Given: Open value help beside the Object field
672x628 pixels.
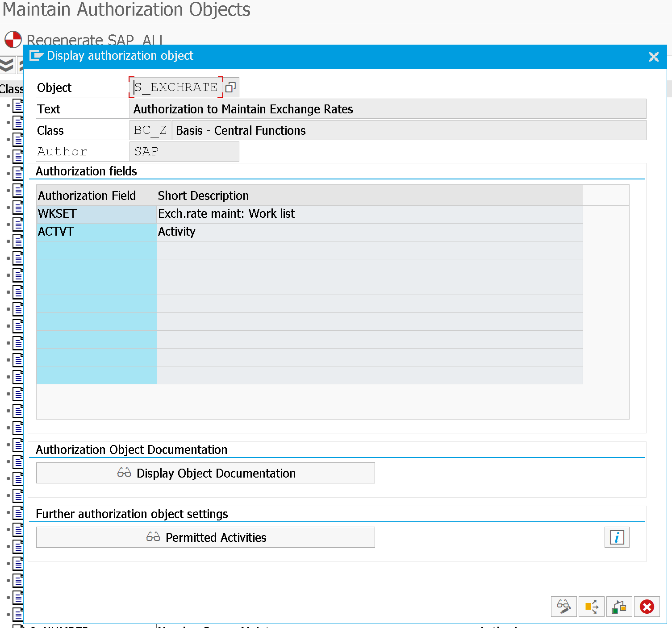Looking at the screenshot, I should [x=230, y=87].
